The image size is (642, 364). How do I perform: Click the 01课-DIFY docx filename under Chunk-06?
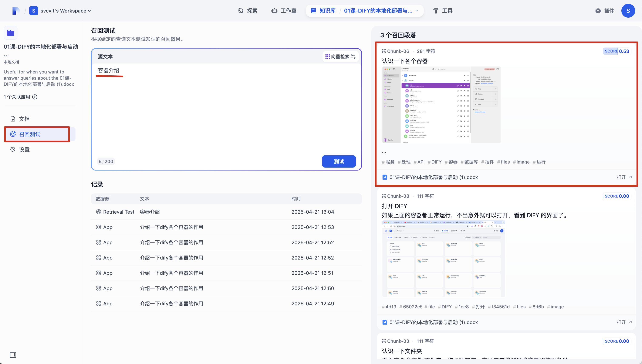tap(434, 177)
